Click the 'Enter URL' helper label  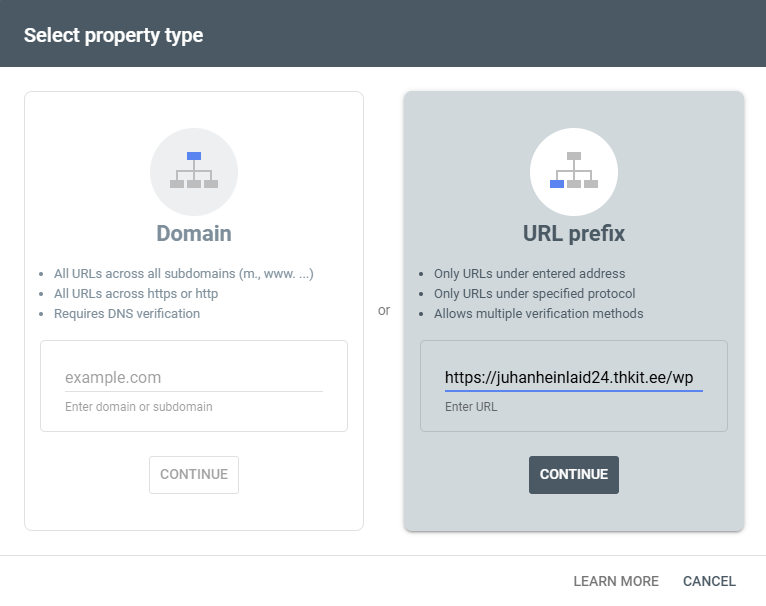471,407
